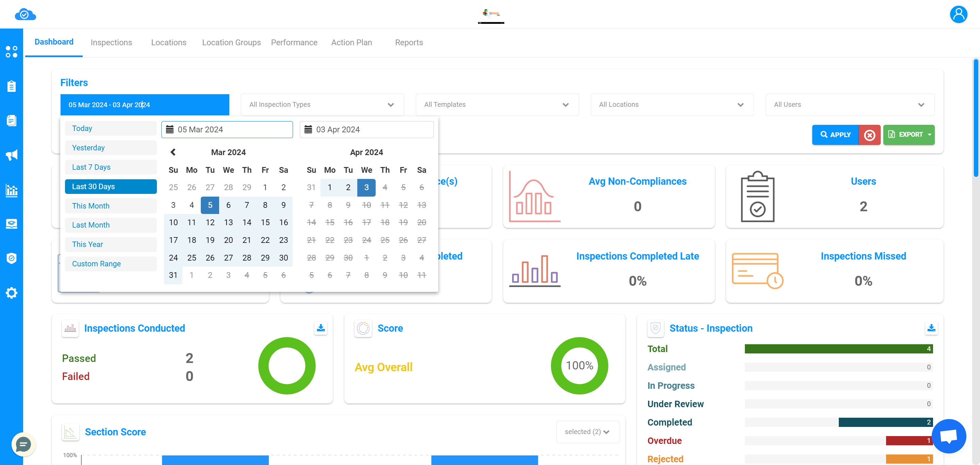Click the Inspections Conducted download icon
This screenshot has height=465, width=980.
pyautogui.click(x=321, y=328)
